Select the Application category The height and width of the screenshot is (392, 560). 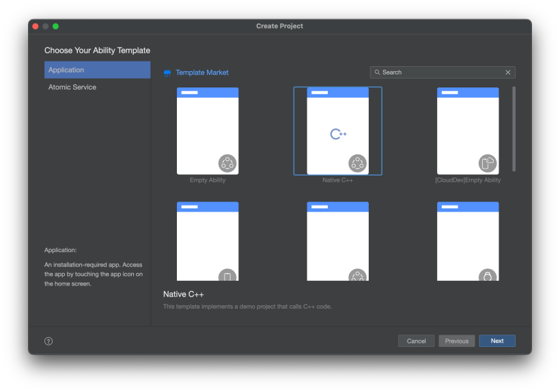point(97,70)
